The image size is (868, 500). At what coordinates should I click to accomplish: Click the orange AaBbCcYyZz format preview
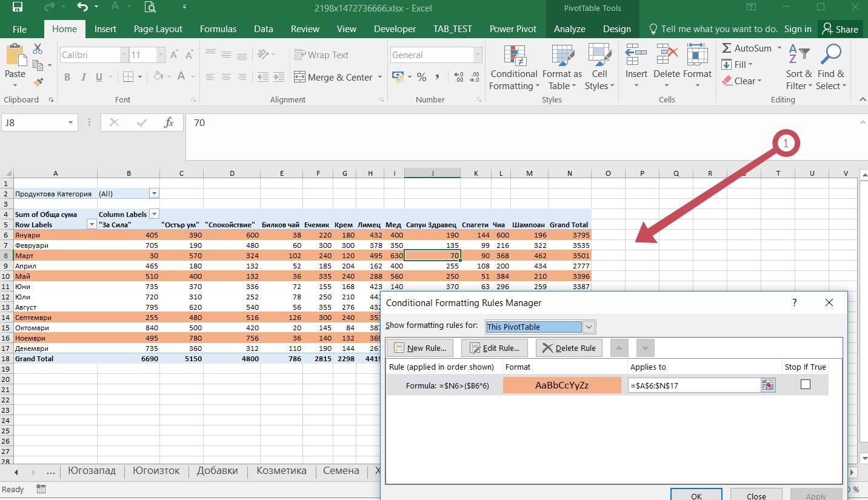pyautogui.click(x=562, y=385)
